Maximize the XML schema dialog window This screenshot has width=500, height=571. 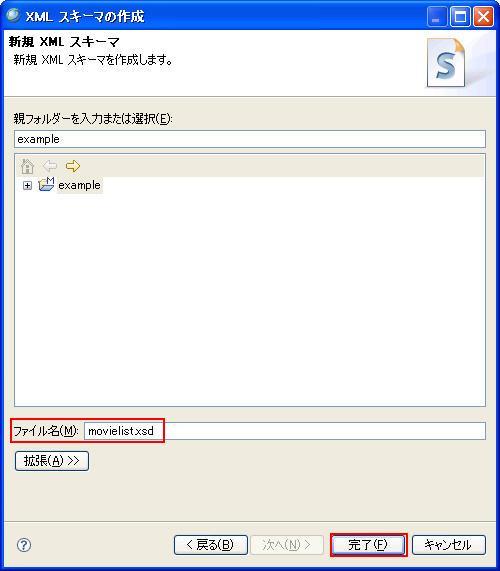pos(460,17)
